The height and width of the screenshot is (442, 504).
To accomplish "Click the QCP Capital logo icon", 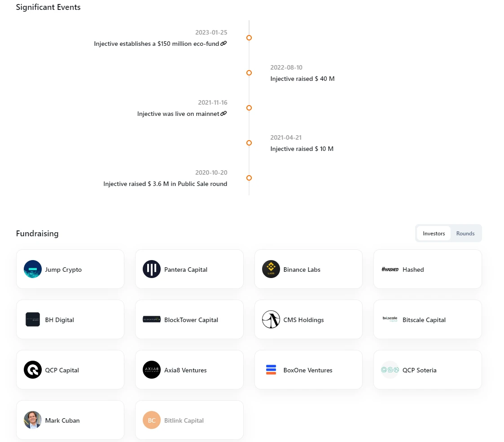I will [32, 370].
